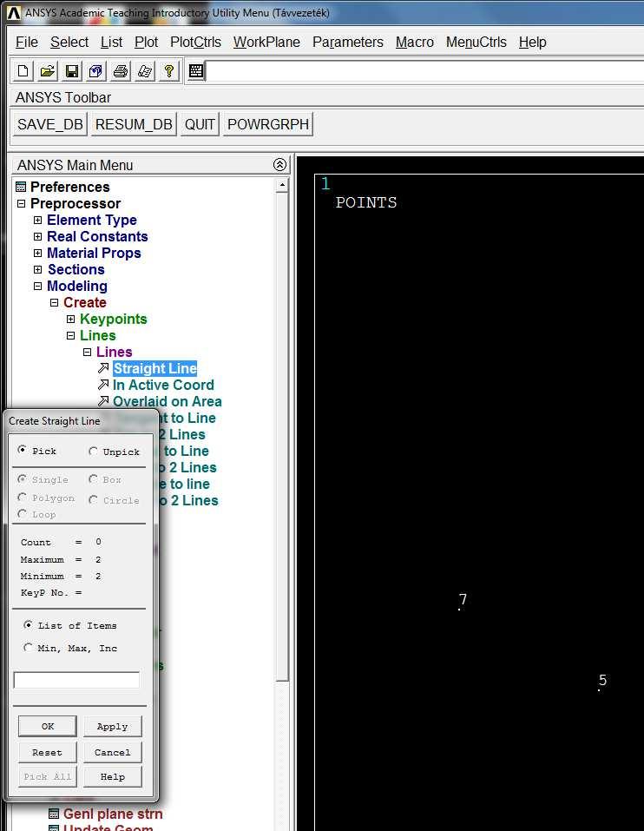Expand the Real Constants node

tap(37, 236)
